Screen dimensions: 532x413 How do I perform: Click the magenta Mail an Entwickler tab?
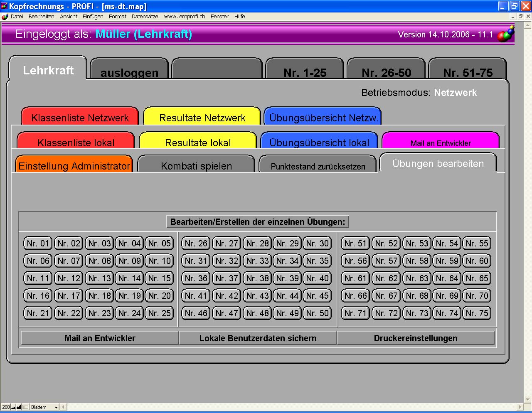[x=441, y=140]
